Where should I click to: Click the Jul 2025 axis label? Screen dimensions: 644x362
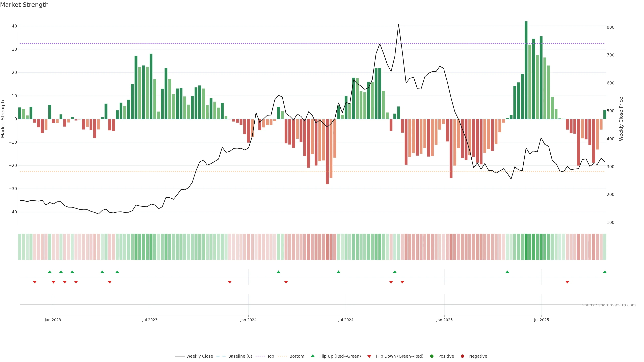tap(541, 320)
